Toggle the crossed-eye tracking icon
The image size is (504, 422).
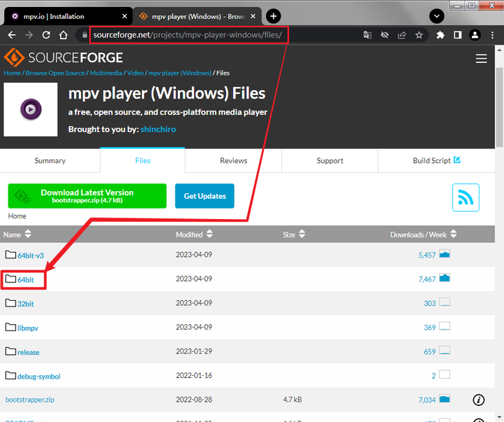click(x=384, y=35)
